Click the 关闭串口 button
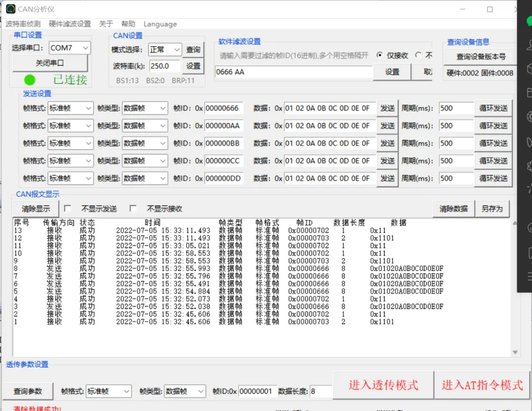 [50, 63]
